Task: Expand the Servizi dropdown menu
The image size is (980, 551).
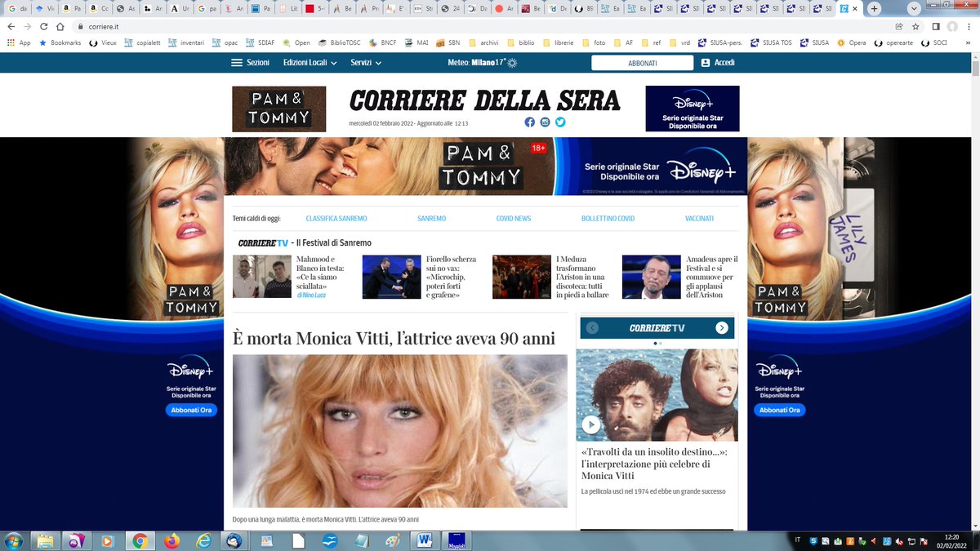Action: [x=367, y=63]
